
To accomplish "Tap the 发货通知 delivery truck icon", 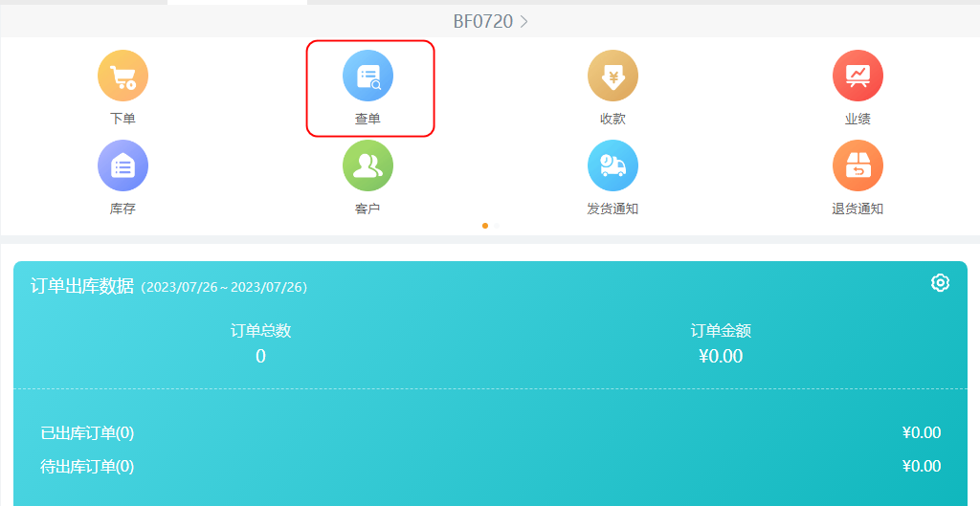I will click(x=612, y=165).
